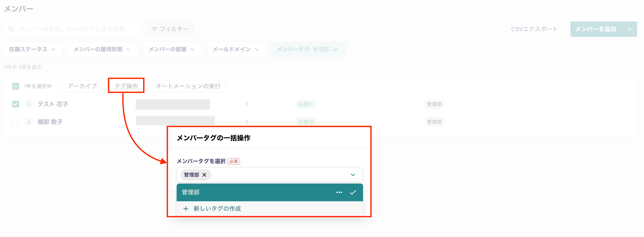Viewport: 644px width, 237px height.
Task: Click the checkmark on 管理部 option
Action: tap(353, 192)
